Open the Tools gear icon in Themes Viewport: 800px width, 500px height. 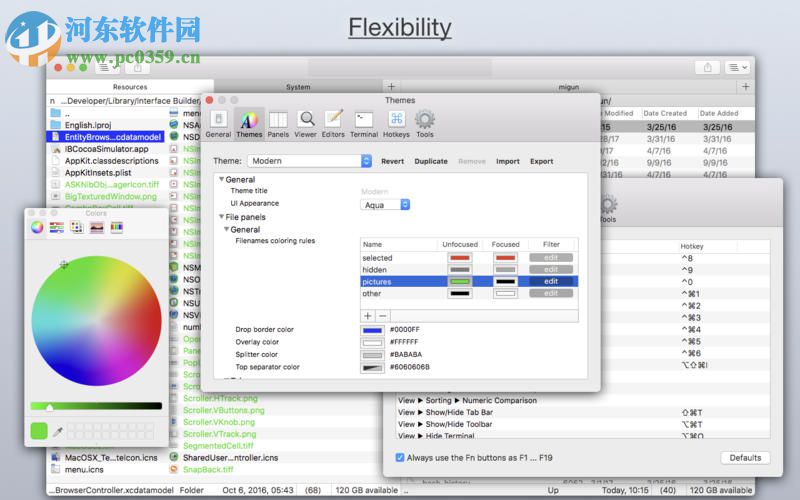click(x=424, y=124)
